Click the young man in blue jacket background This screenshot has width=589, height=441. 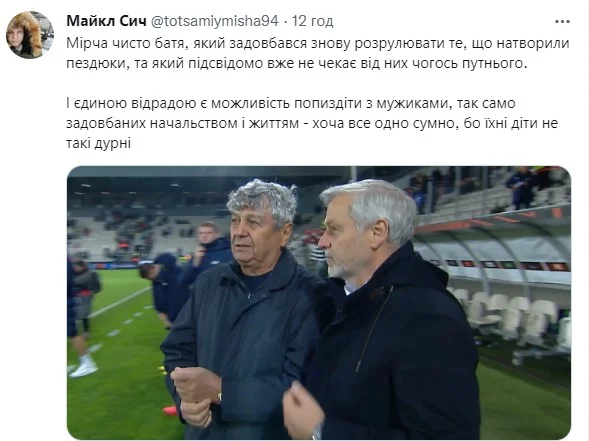[x=208, y=250]
